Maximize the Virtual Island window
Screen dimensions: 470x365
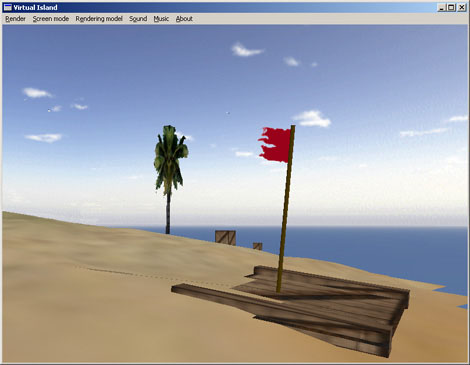(451, 7)
